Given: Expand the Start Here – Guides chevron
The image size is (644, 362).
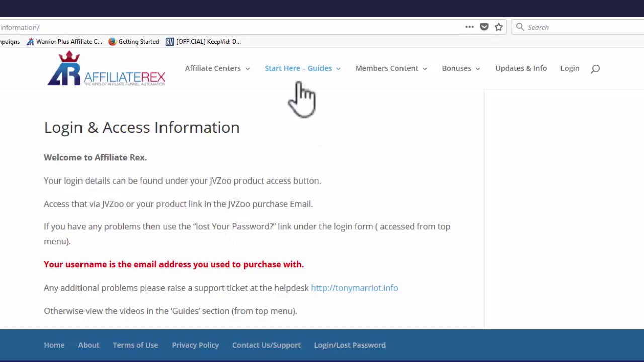Looking at the screenshot, I should tap(338, 69).
